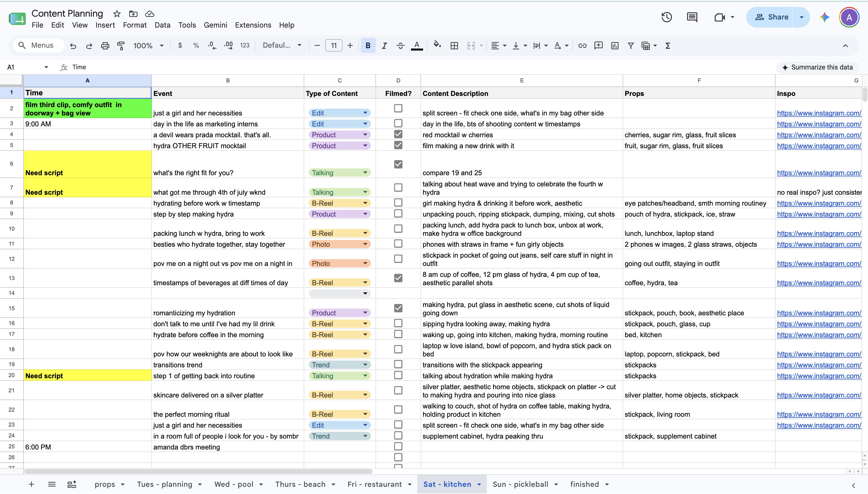Open the all sheets list icon
The image size is (868, 494).
(x=52, y=484)
